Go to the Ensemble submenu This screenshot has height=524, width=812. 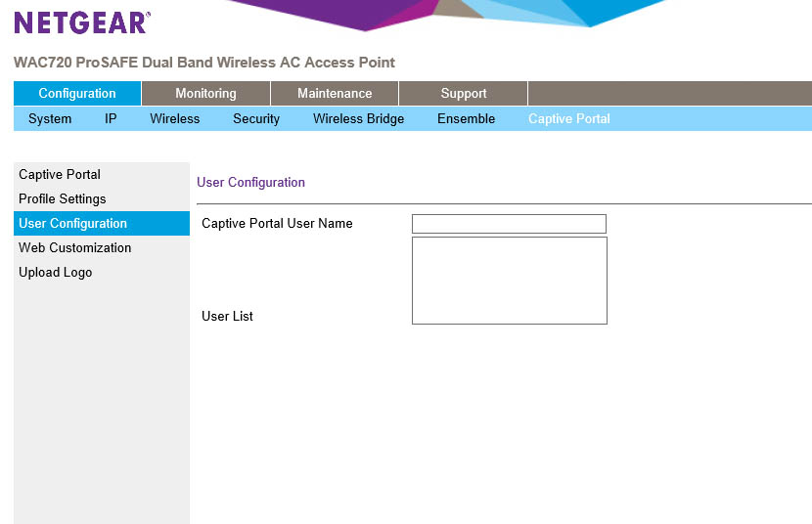pos(466,118)
